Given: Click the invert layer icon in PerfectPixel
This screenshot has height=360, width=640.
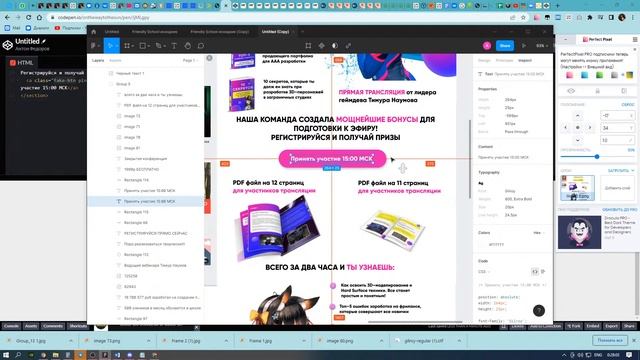Looking at the screenshot, I should tap(624, 91).
